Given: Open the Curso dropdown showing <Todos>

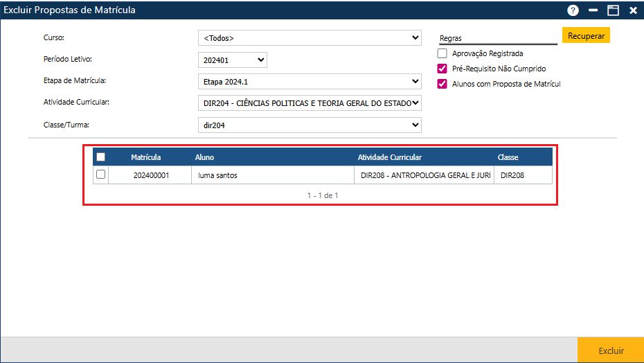Looking at the screenshot, I should pyautogui.click(x=310, y=38).
